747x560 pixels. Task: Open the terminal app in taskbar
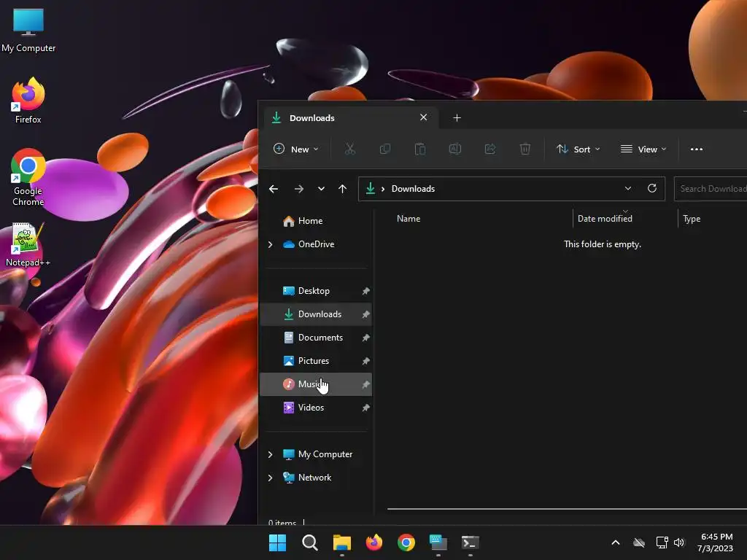tap(471, 542)
